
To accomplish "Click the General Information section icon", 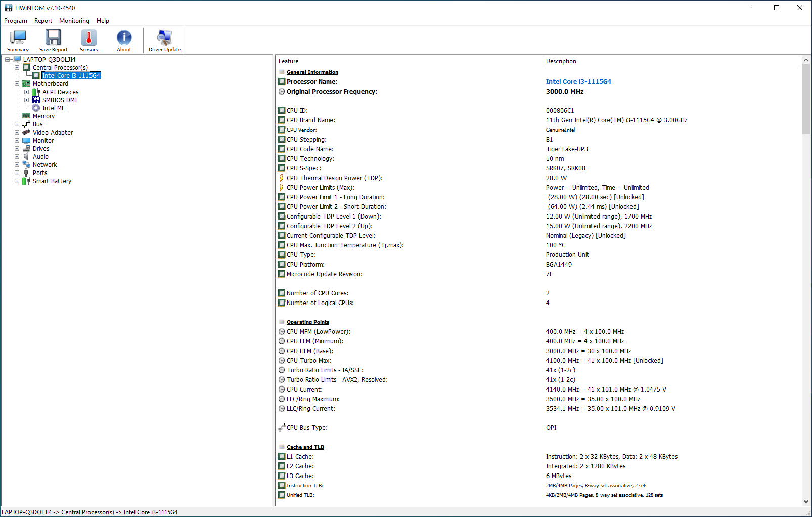I will (x=282, y=72).
